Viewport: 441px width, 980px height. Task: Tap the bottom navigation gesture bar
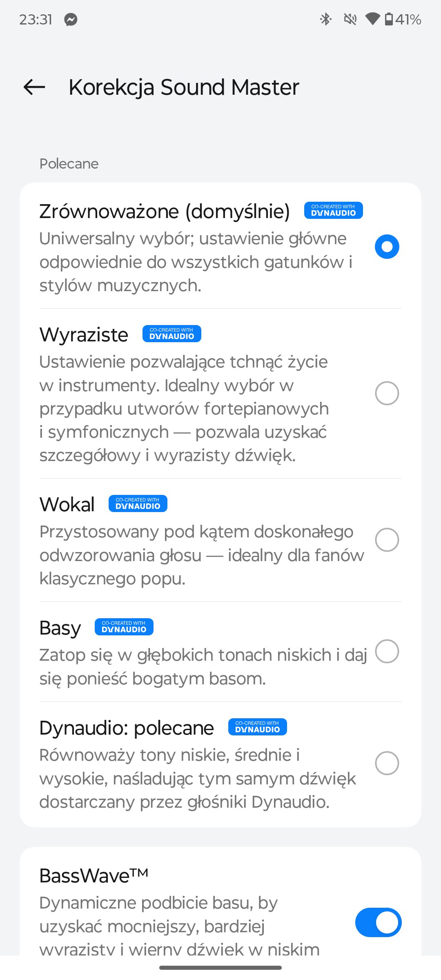click(220, 968)
